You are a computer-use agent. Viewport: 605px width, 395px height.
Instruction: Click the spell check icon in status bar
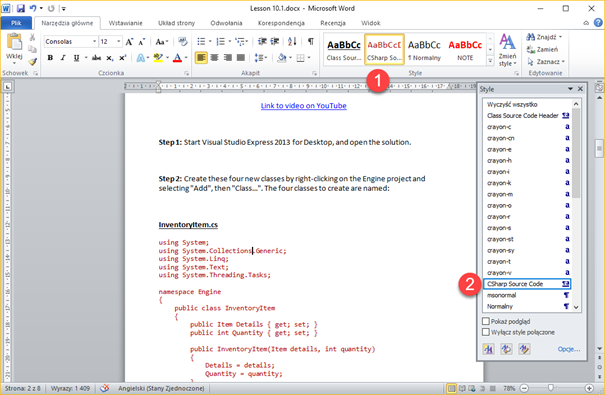105,388
